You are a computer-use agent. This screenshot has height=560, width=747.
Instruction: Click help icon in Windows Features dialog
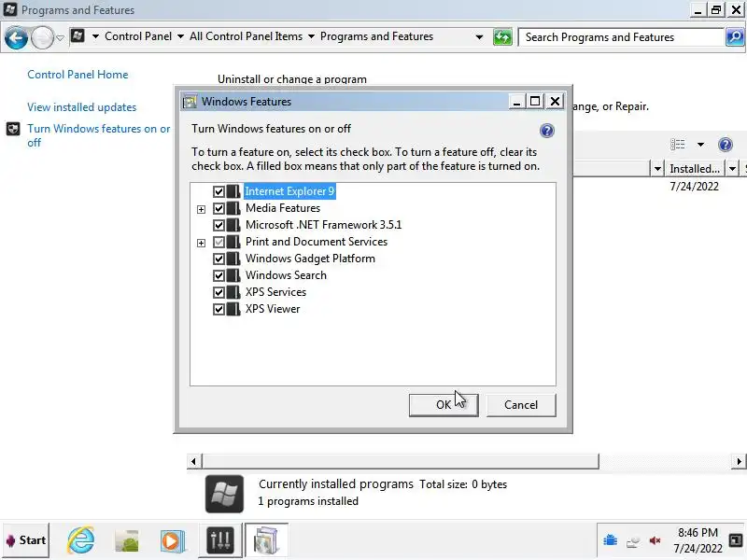547,131
